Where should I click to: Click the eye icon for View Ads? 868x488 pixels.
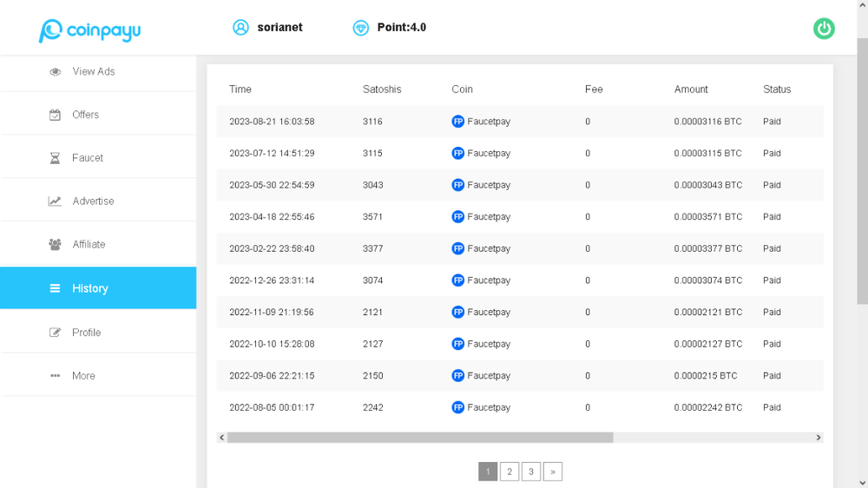click(55, 72)
